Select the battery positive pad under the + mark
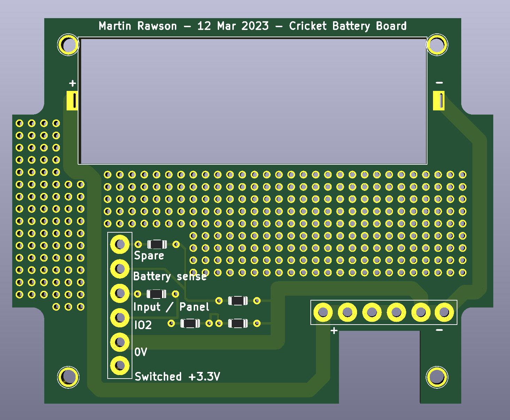 72,101
